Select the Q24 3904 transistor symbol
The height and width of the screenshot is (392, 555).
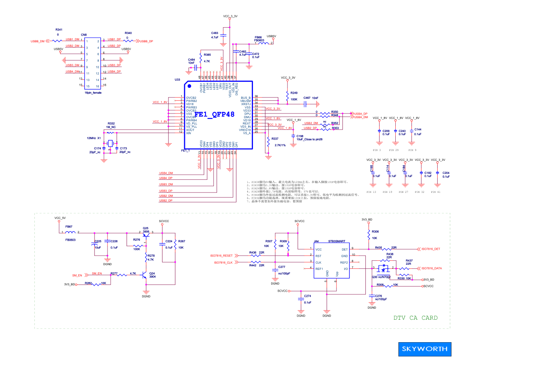pos(145,275)
